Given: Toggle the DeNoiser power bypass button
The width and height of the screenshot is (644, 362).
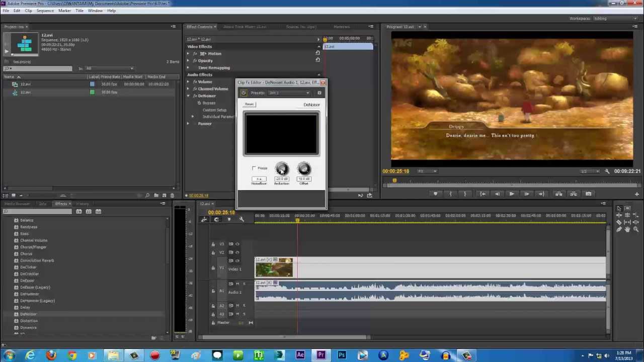Looking at the screenshot, I should tap(244, 93).
